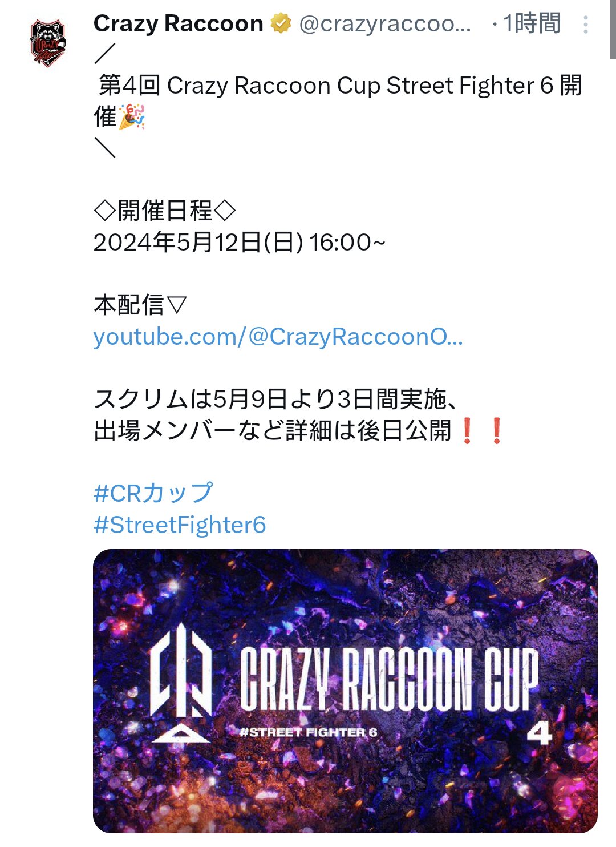The width and height of the screenshot is (616, 847).
Task: Click the party popper emoji
Action: (132, 116)
